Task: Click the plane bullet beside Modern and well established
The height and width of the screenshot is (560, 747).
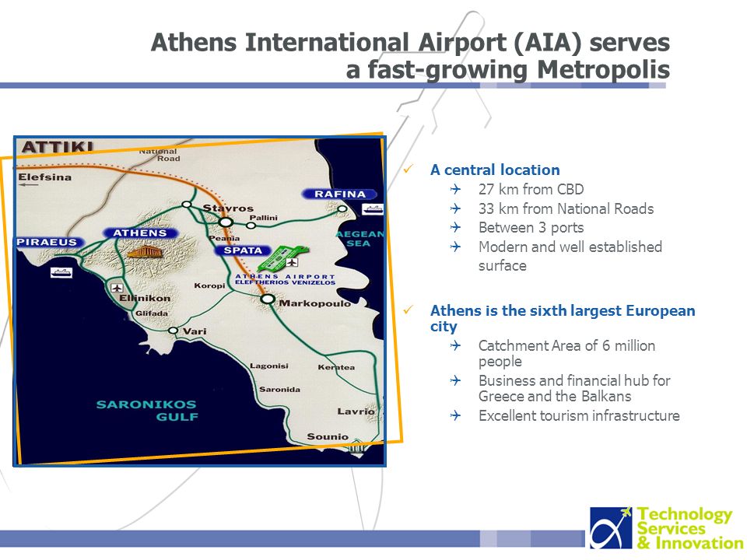Action: tap(455, 247)
